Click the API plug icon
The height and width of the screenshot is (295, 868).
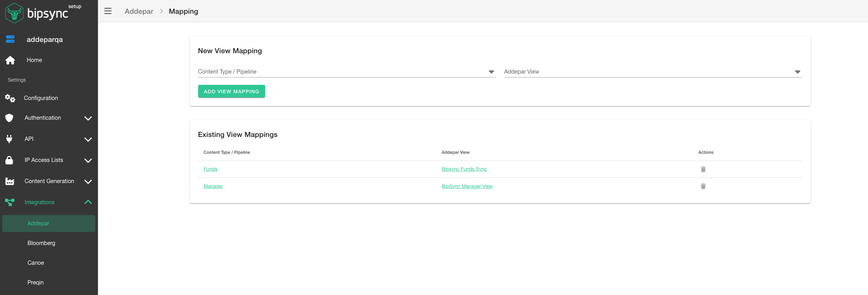(x=10, y=139)
